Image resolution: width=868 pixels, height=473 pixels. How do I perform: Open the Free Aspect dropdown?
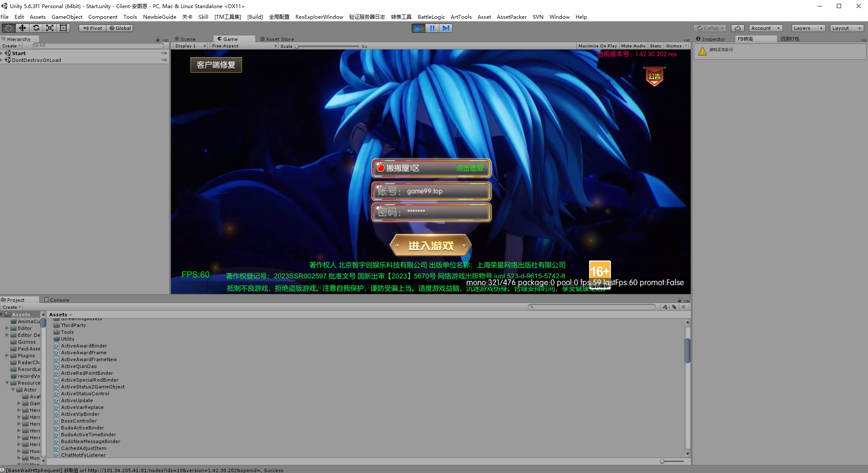[x=244, y=46]
